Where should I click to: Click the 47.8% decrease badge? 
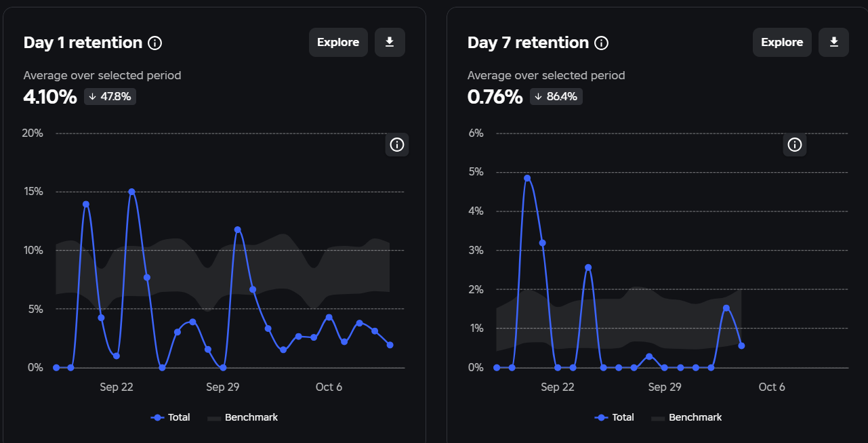coord(110,96)
